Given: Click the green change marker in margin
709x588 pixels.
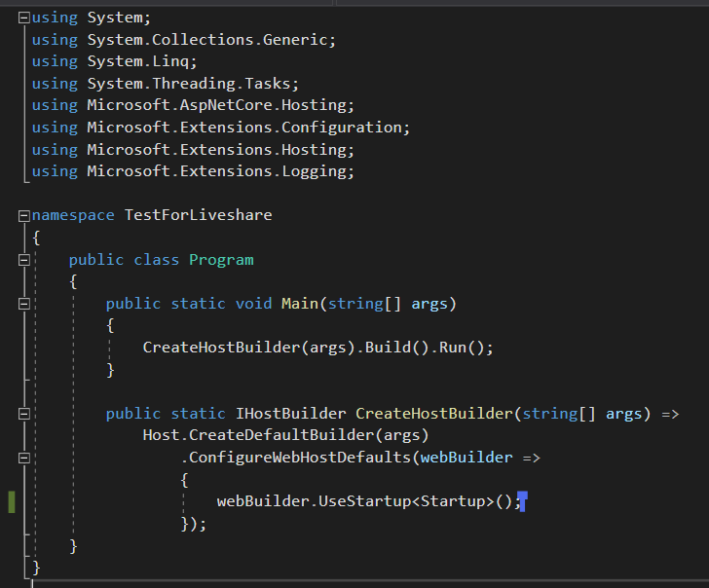Looking at the screenshot, I should pos(12,501).
